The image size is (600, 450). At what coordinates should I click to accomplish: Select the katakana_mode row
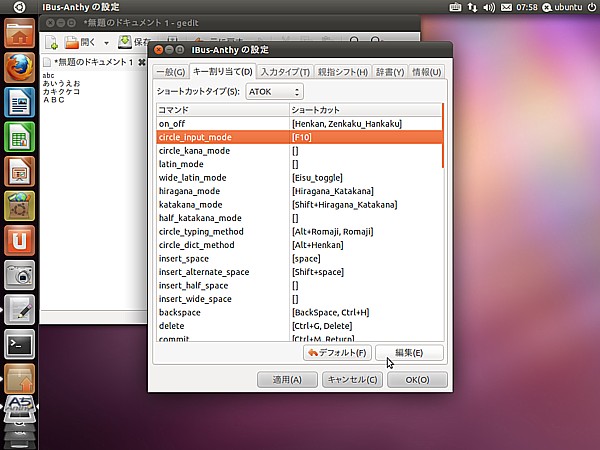(299, 205)
